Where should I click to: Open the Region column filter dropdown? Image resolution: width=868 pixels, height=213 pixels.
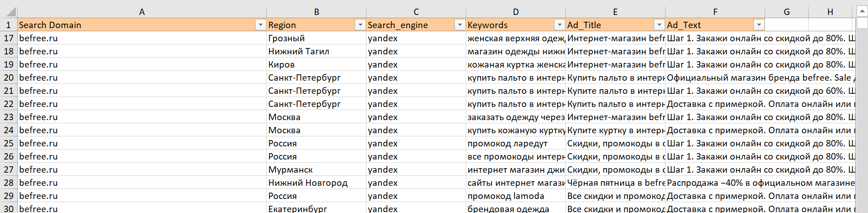pos(360,25)
